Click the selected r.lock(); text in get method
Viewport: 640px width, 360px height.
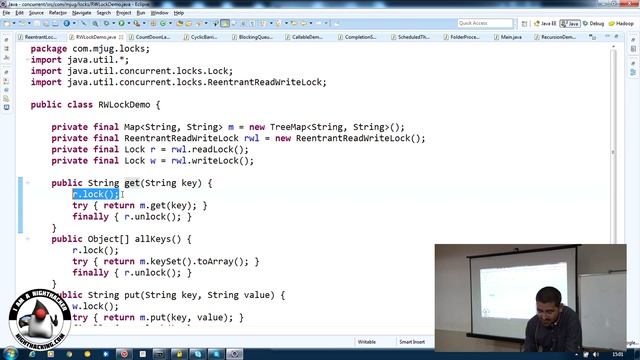pos(96,194)
